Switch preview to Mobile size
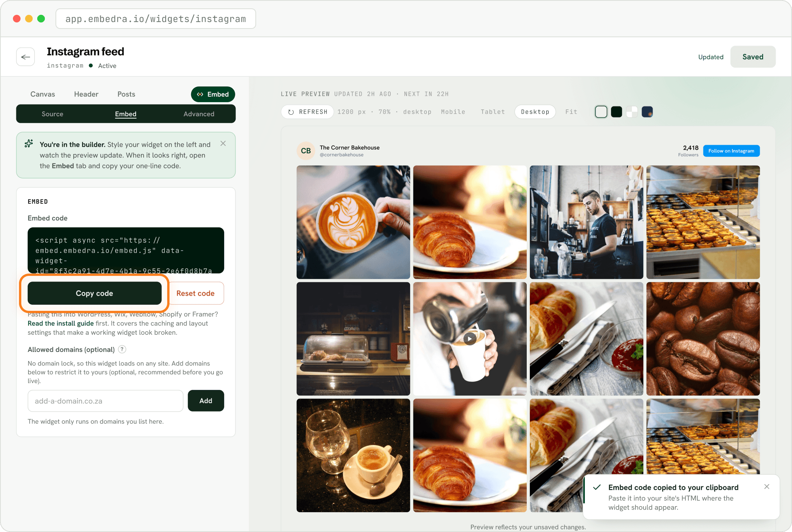 click(453, 112)
